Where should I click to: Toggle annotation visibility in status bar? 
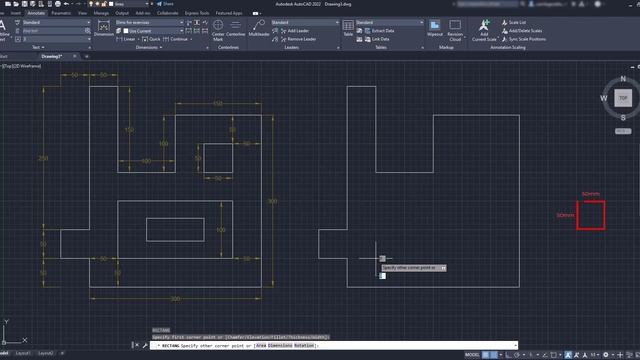tap(568, 355)
